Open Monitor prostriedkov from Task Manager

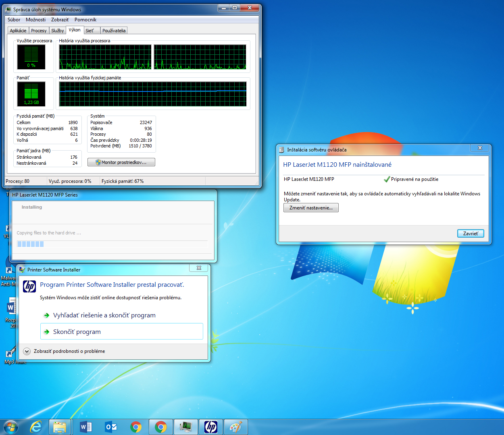(x=121, y=162)
